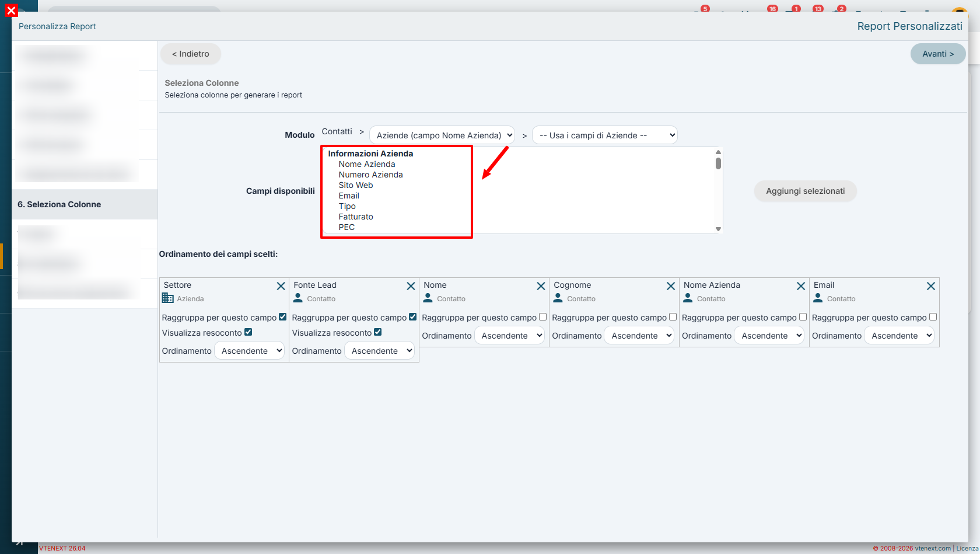Select step 6. Seleziona Colonne
The width and height of the screenshot is (980, 554).
(85, 204)
